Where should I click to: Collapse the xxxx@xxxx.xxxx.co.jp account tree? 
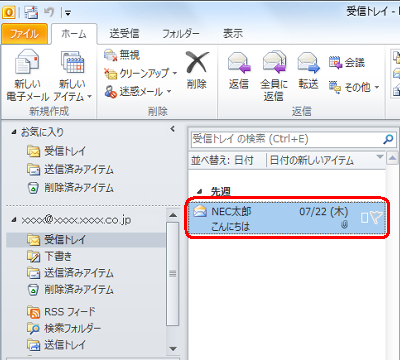coord(14,220)
